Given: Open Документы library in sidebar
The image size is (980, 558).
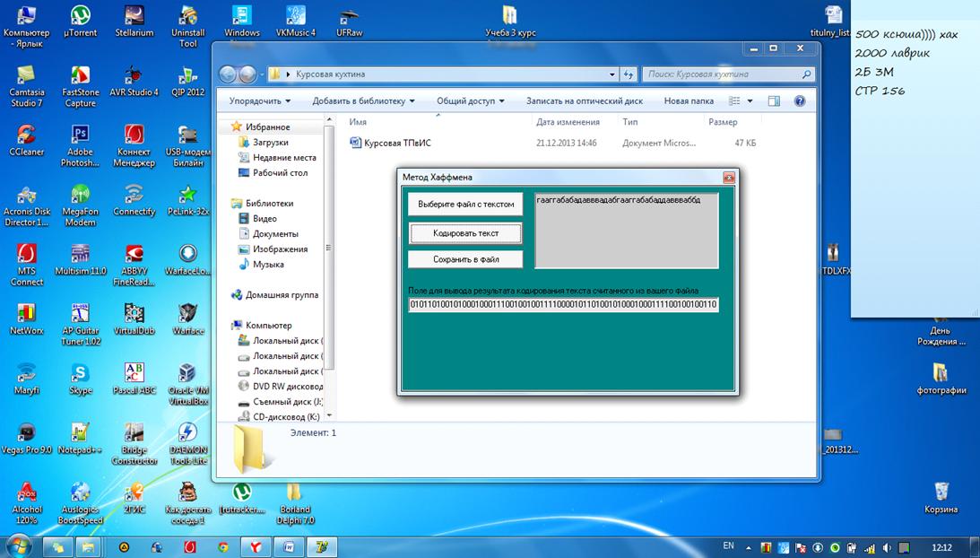Looking at the screenshot, I should 275,234.
